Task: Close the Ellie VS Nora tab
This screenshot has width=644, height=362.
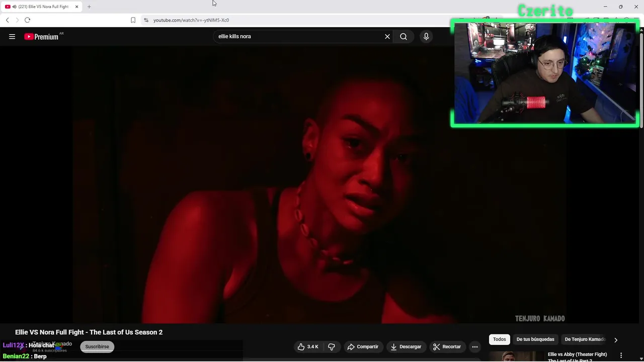Action: pos(76,7)
